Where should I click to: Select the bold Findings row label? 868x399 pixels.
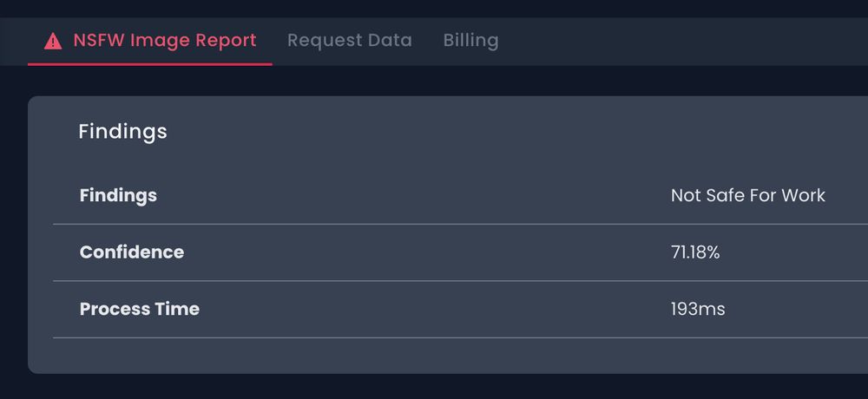118,195
